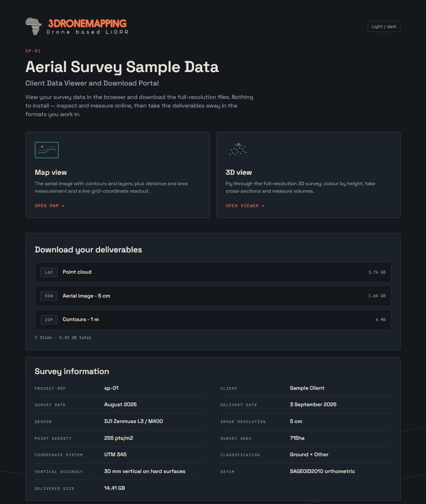Click the client value Sample Client

click(307, 388)
